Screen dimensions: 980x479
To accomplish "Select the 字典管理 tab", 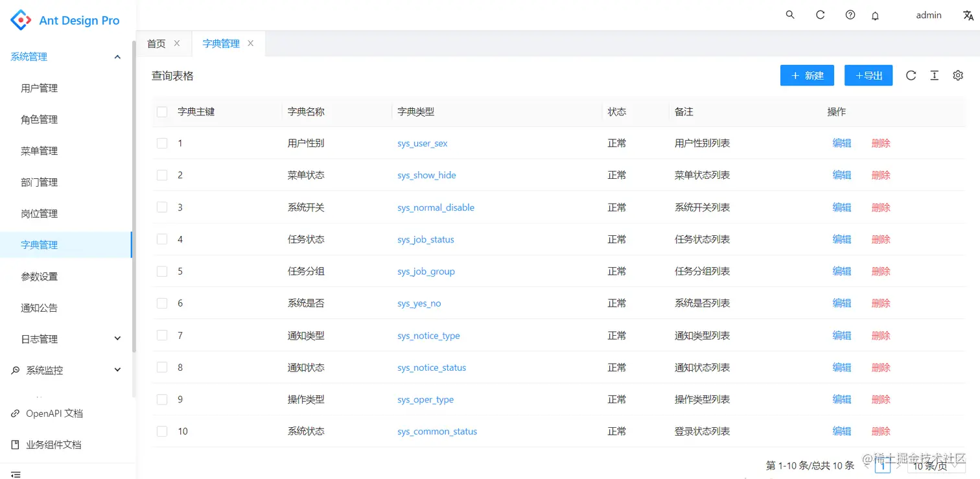I will [x=221, y=43].
